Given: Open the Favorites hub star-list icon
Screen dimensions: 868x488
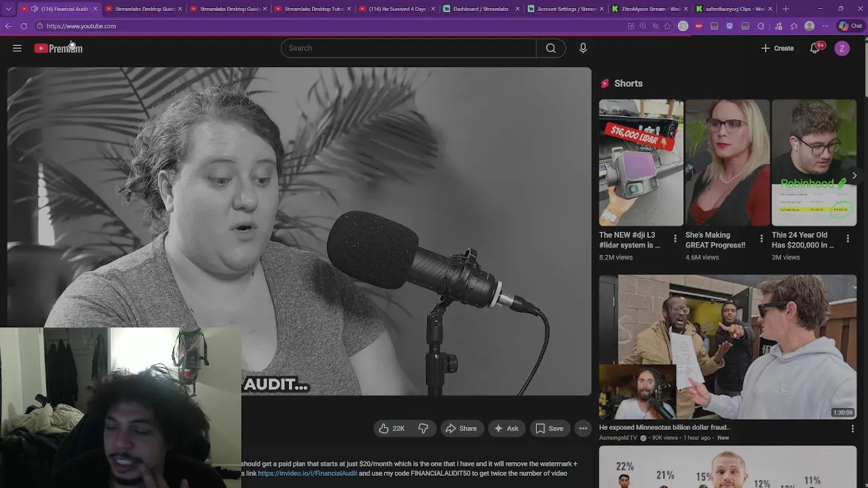Looking at the screenshot, I should click(x=794, y=26).
